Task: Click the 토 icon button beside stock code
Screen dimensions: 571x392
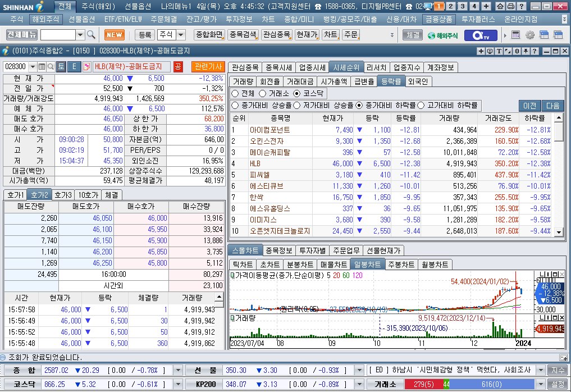Action: click(x=61, y=67)
